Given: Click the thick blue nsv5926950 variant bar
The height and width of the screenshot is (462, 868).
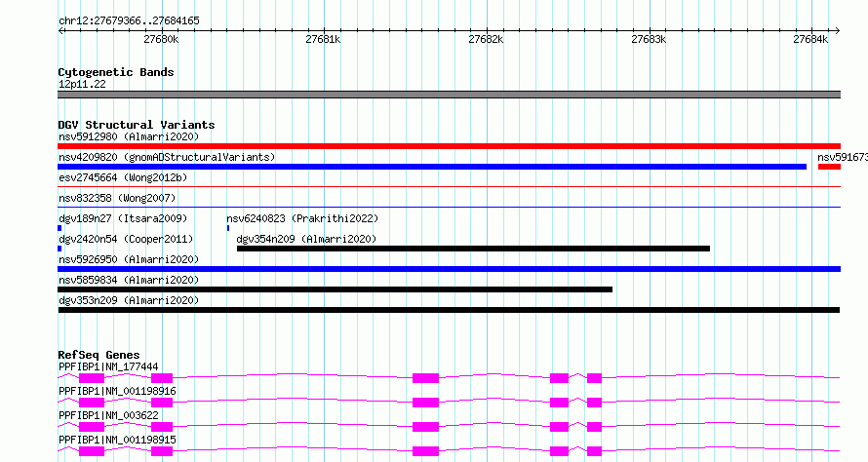Looking at the screenshot, I should (449, 269).
